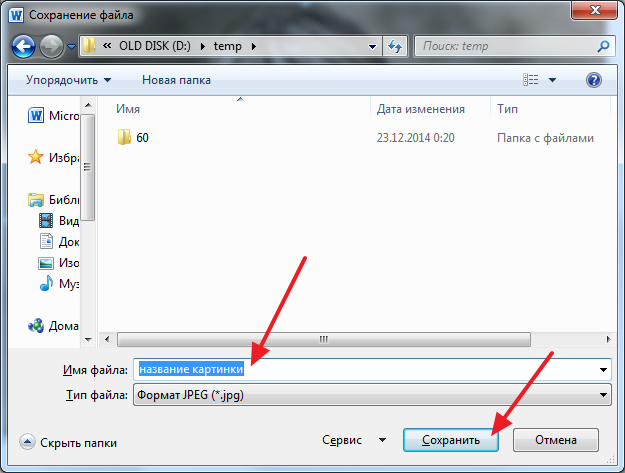Go back using the blue Back arrow

[23, 47]
